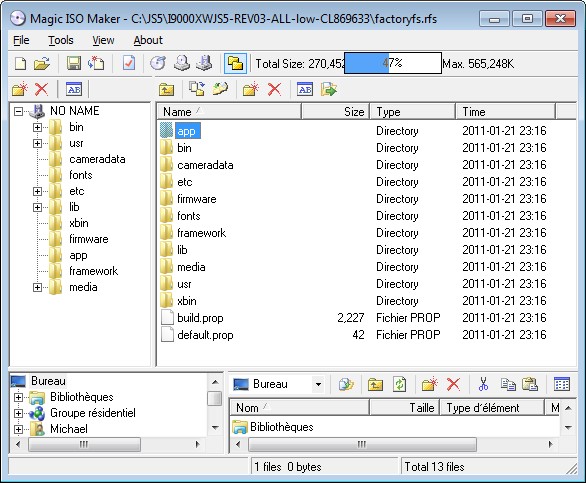Select the Bibliothèques item in the local file list
586x483 pixels.
[x=281, y=427]
